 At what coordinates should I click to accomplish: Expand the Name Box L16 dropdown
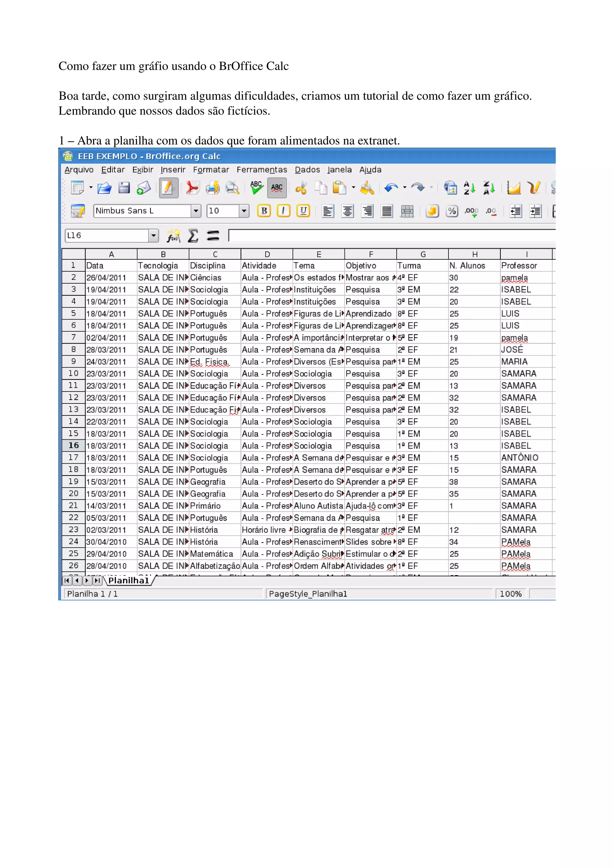[x=153, y=235]
